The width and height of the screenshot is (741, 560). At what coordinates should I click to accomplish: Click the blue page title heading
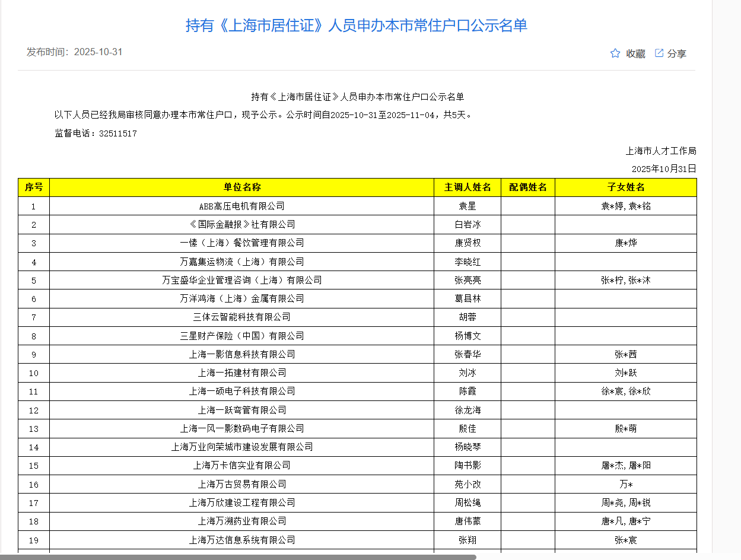pos(356,26)
